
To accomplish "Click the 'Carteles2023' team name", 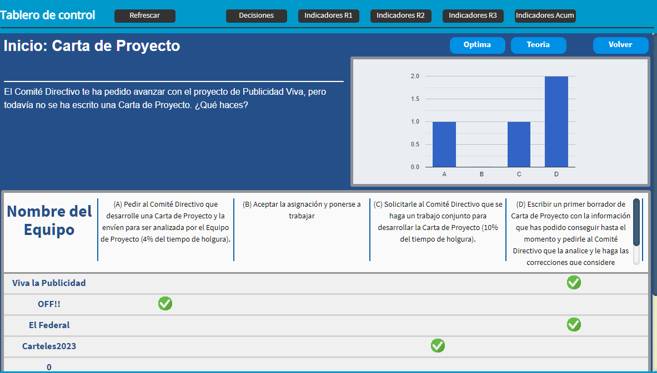I will pos(49,346).
